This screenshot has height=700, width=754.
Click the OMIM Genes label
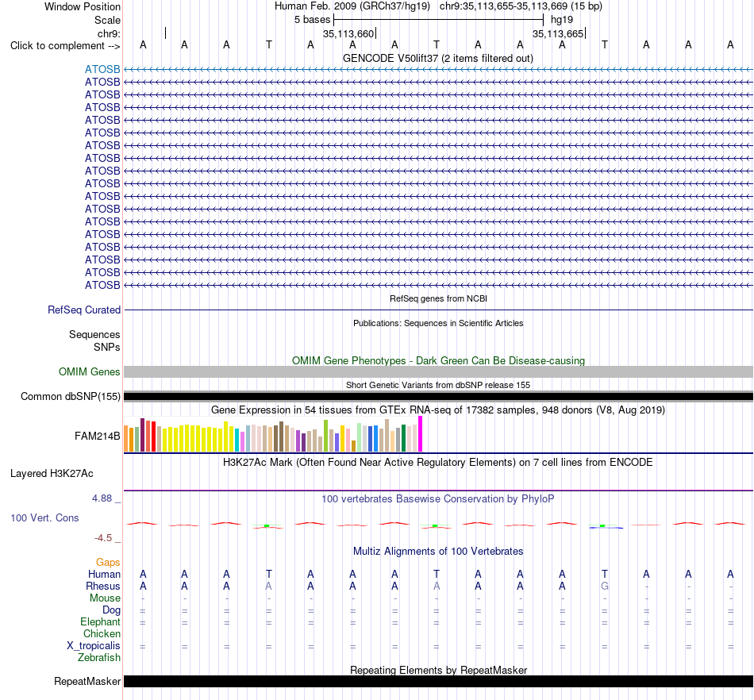[89, 371]
